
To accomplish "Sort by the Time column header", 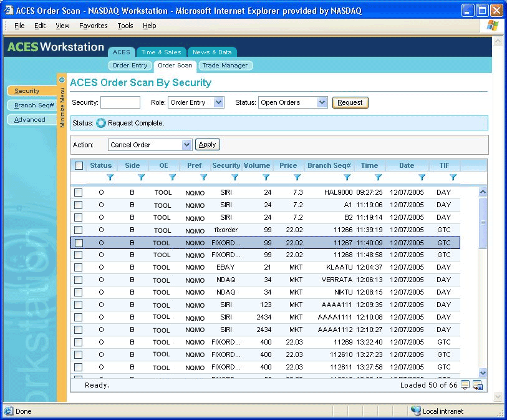I will pyautogui.click(x=369, y=165).
